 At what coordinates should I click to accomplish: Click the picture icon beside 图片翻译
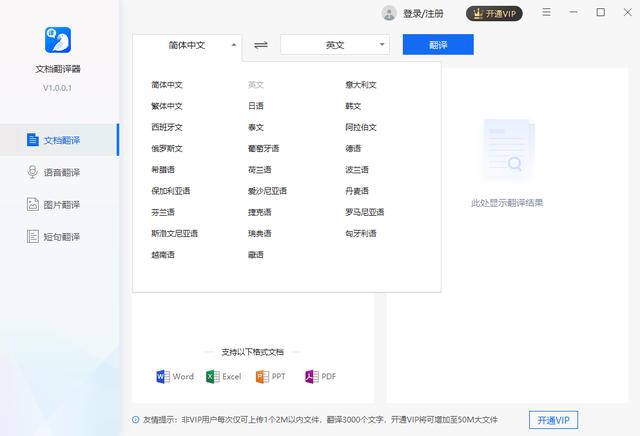pyautogui.click(x=33, y=204)
